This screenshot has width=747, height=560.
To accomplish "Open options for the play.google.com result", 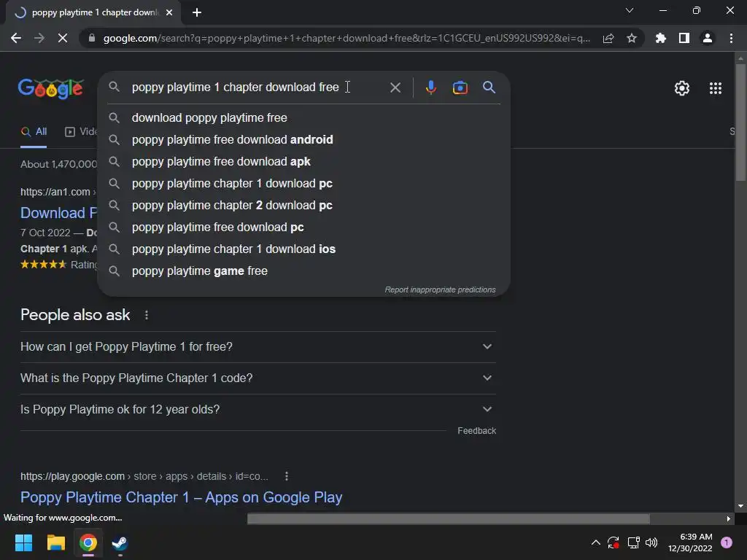I will coord(286,476).
